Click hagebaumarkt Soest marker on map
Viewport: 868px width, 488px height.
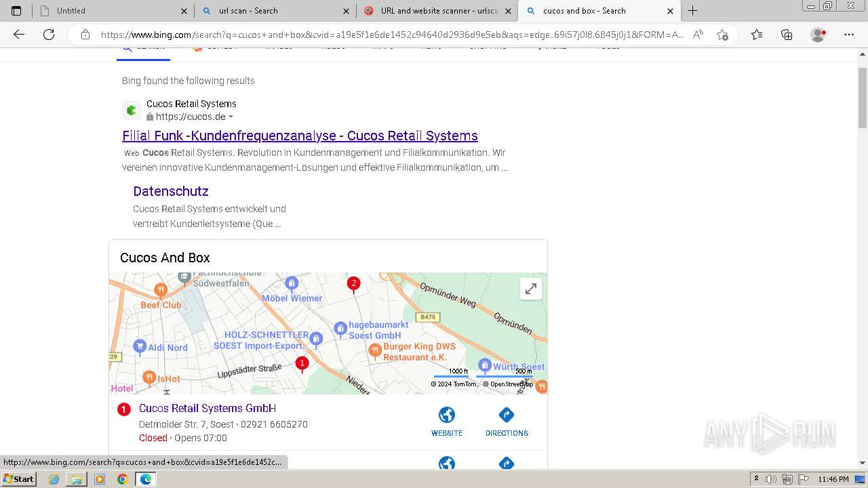(340, 329)
